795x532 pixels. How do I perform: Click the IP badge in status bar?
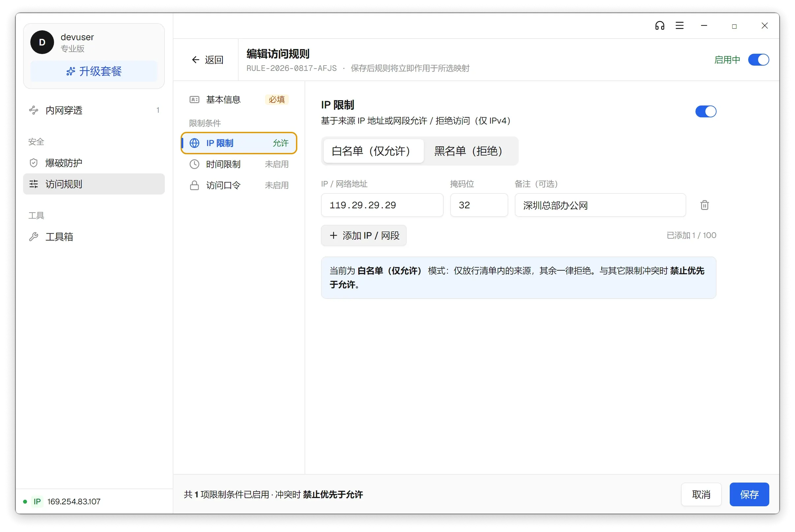pyautogui.click(x=37, y=501)
